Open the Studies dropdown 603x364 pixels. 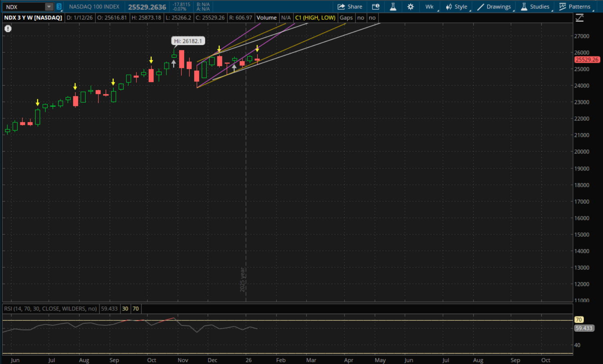(x=535, y=7)
